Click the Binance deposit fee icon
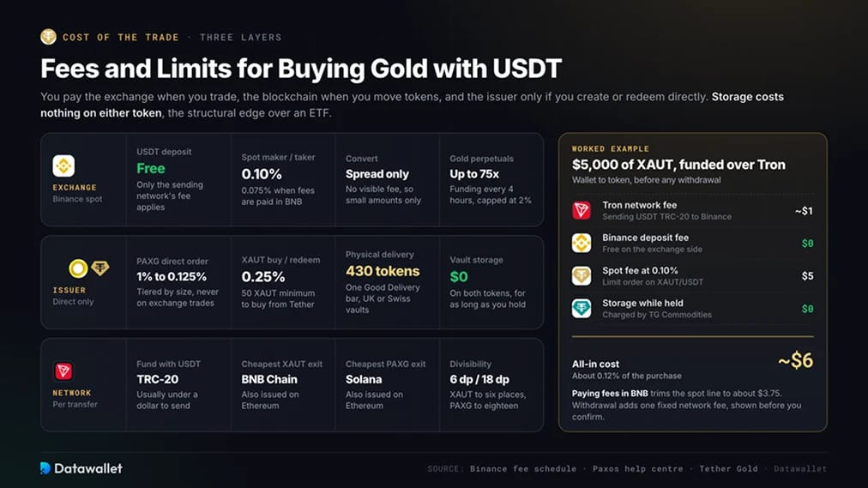868x488 pixels. click(x=582, y=243)
